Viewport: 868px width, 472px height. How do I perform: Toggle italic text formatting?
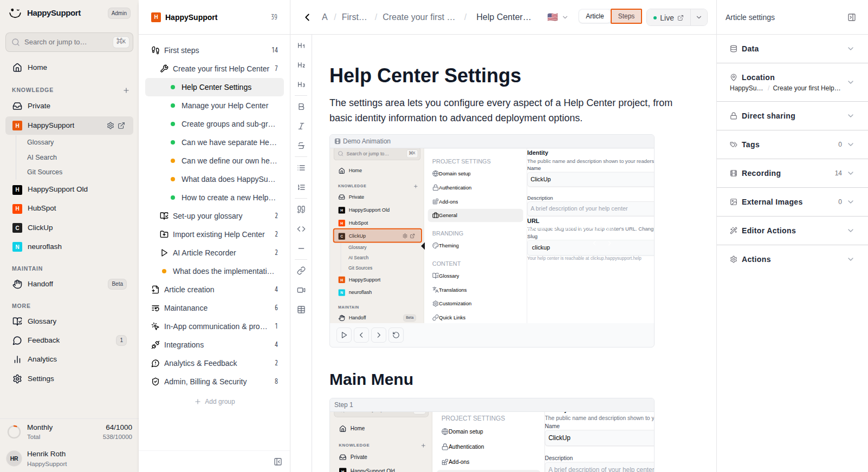(301, 126)
